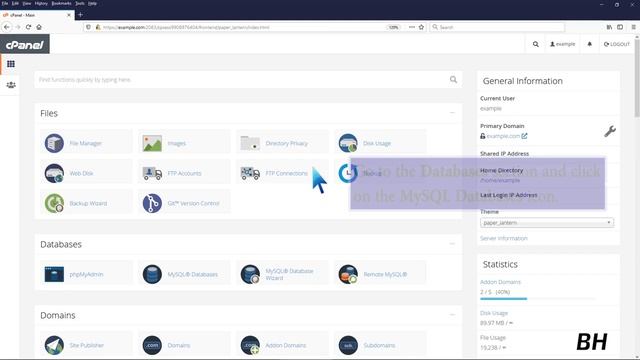640x360 pixels.
Task: Collapse the Files section
Action: coord(452,113)
